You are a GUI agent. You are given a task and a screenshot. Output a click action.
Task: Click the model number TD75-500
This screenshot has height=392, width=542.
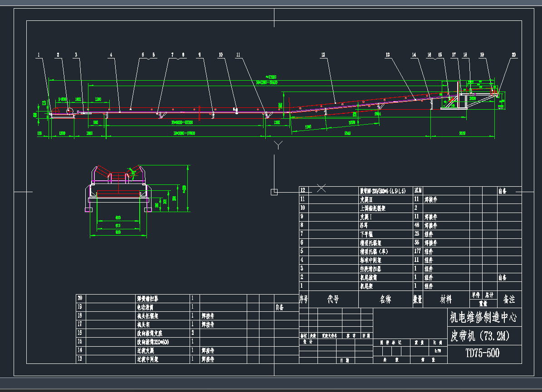483,353
